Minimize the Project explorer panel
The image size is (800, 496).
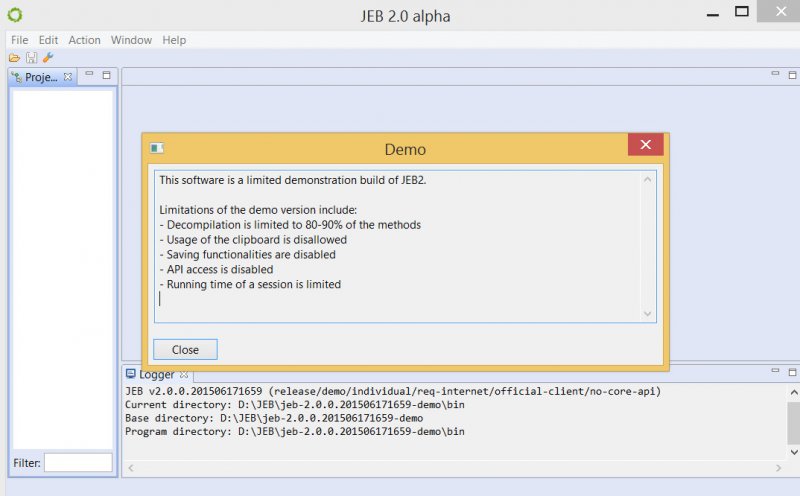[89, 74]
